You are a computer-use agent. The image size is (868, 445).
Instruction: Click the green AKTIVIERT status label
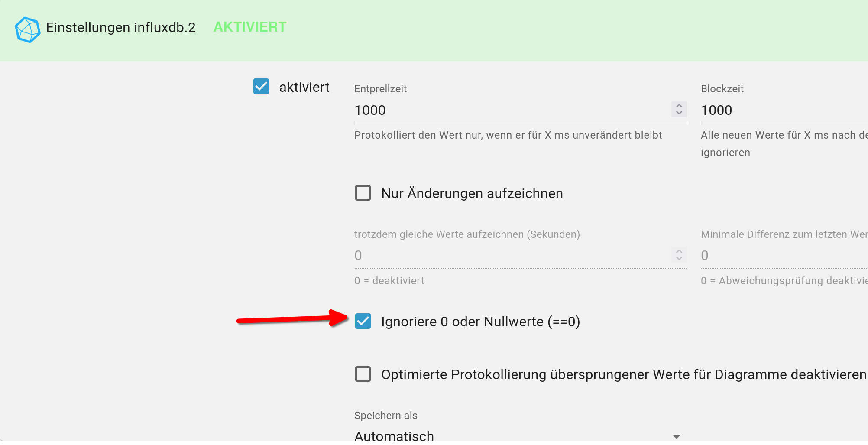(x=250, y=27)
